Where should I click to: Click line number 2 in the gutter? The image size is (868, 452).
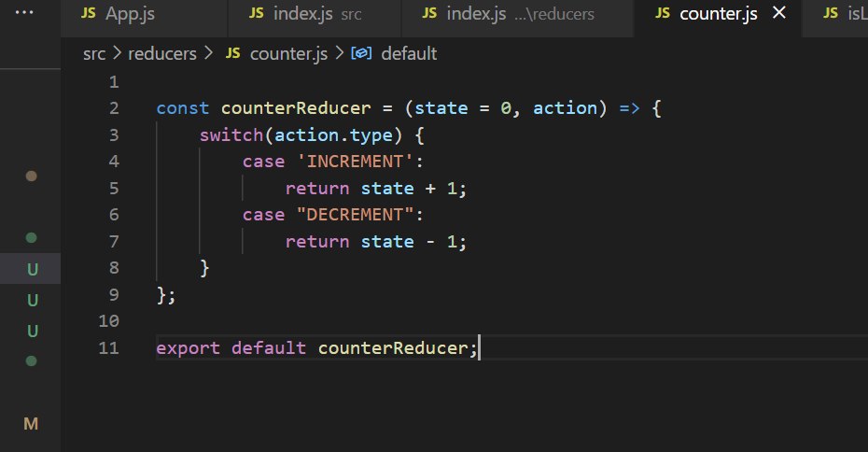[113, 108]
